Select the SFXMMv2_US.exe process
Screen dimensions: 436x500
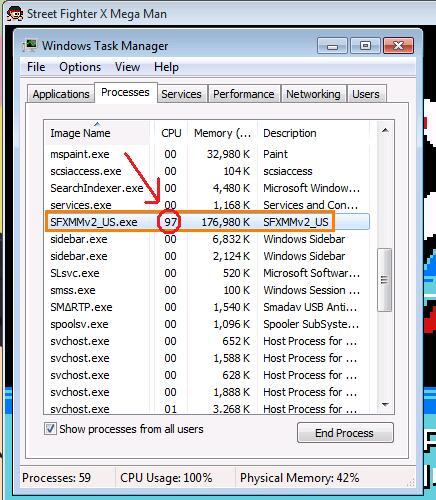tap(207, 222)
